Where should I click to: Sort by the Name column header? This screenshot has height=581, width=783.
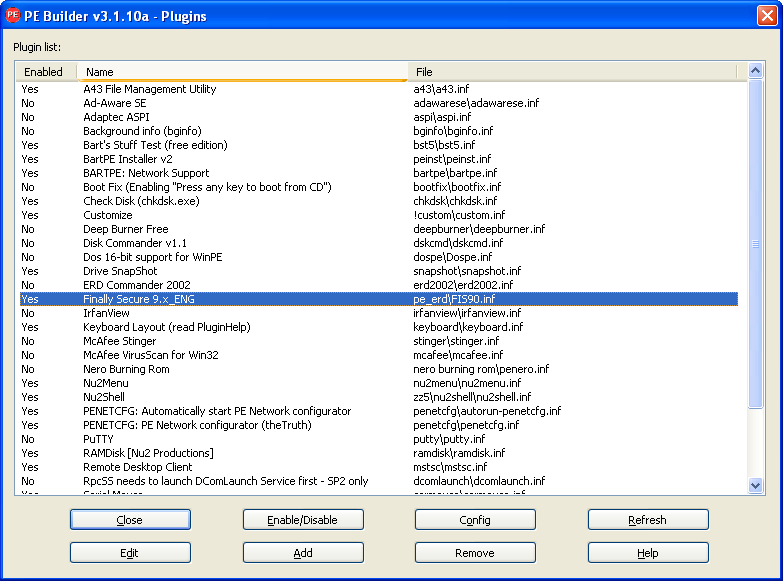tap(242, 72)
